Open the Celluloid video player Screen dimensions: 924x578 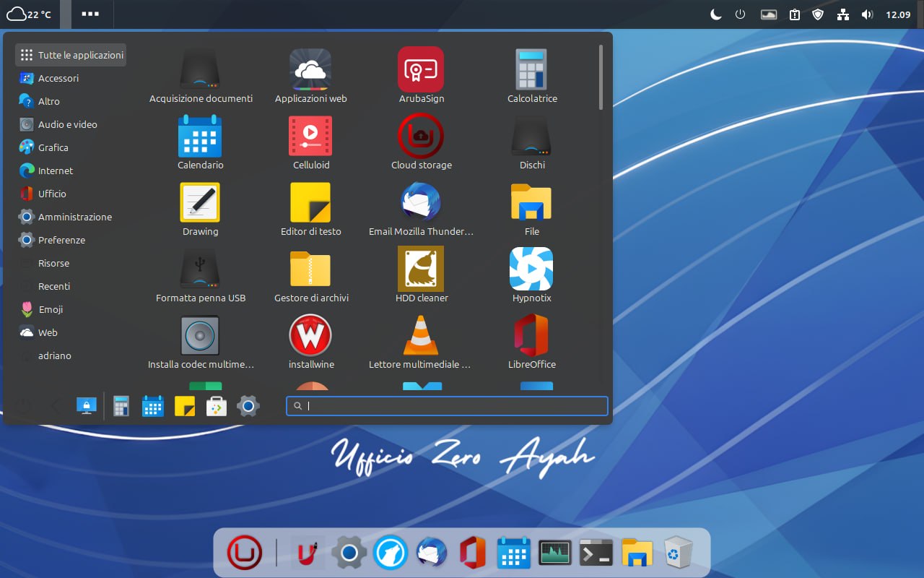[x=310, y=143]
